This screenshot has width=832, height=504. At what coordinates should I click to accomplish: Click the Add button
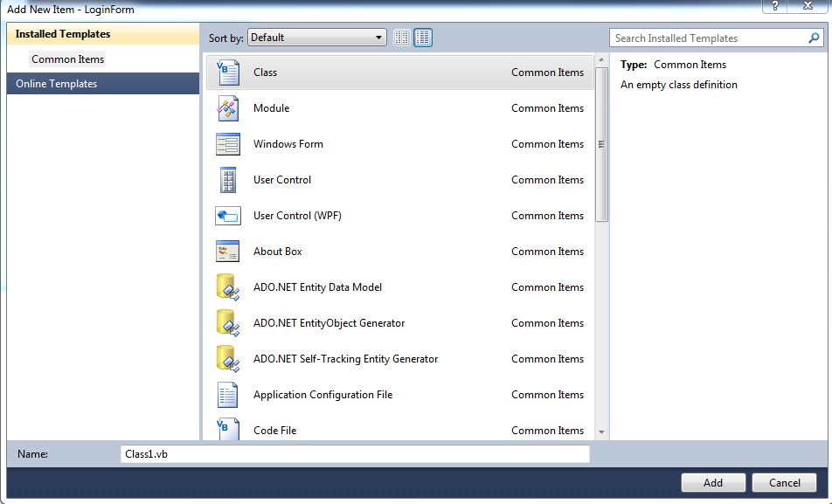click(712, 482)
